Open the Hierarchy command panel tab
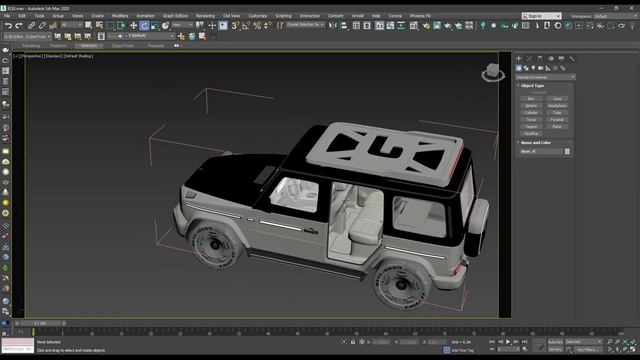The image size is (640, 360). pos(540,59)
